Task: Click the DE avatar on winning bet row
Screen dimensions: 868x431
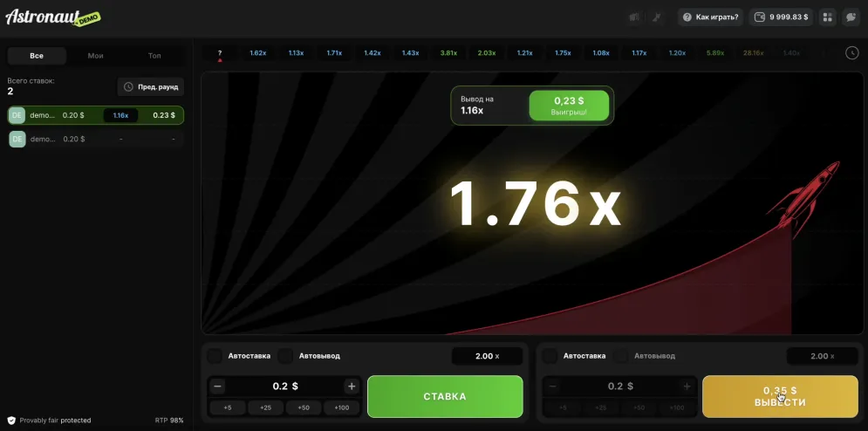Action: pyautogui.click(x=17, y=115)
